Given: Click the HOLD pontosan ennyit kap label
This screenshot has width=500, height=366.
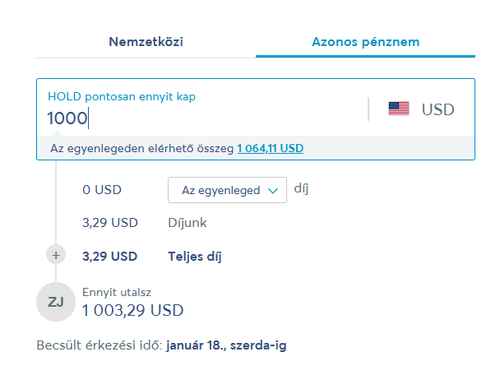Looking at the screenshot, I should 122,97.
